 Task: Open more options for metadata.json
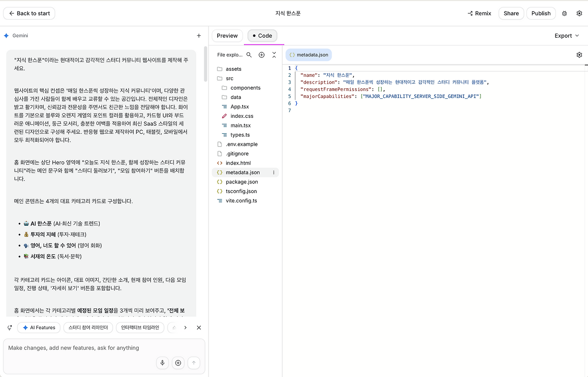[x=274, y=172]
